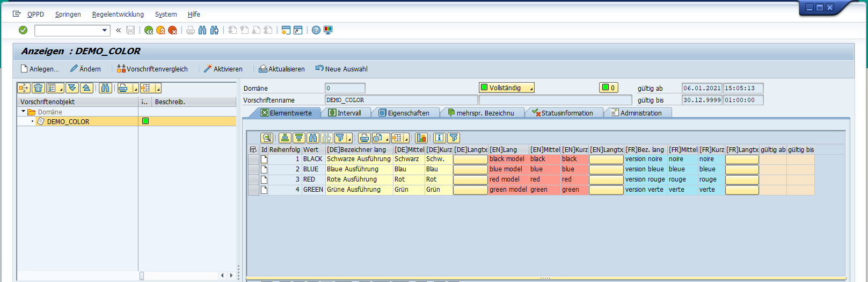Click the grid select-all corner icon
868x282 pixels.
point(253,149)
